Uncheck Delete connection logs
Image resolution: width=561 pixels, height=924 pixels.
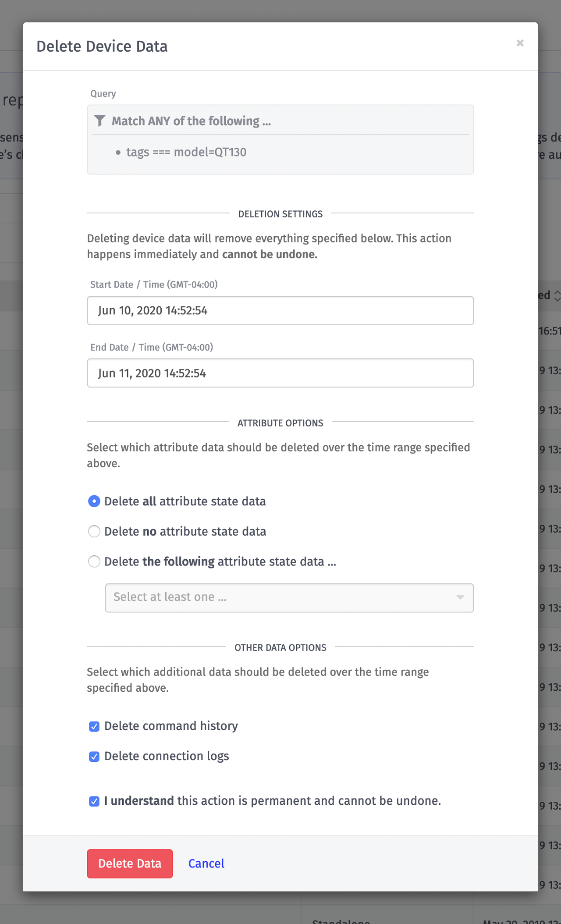(x=94, y=757)
